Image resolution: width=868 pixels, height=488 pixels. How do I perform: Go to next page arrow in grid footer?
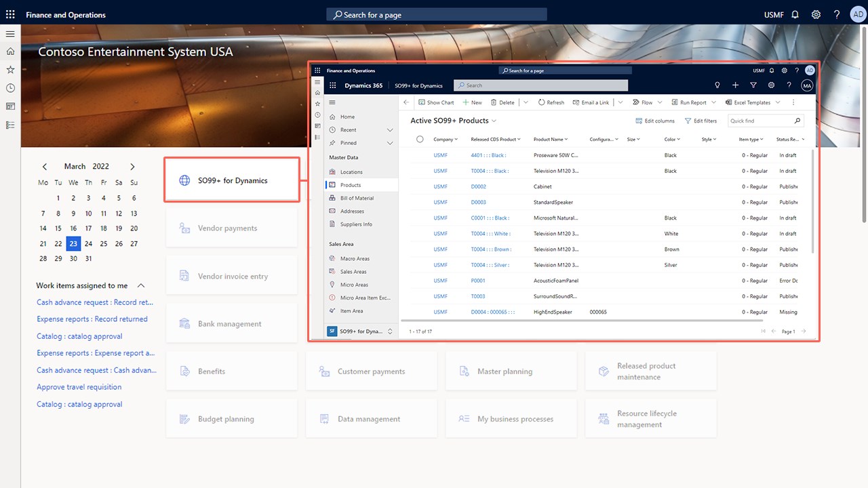pos(804,331)
